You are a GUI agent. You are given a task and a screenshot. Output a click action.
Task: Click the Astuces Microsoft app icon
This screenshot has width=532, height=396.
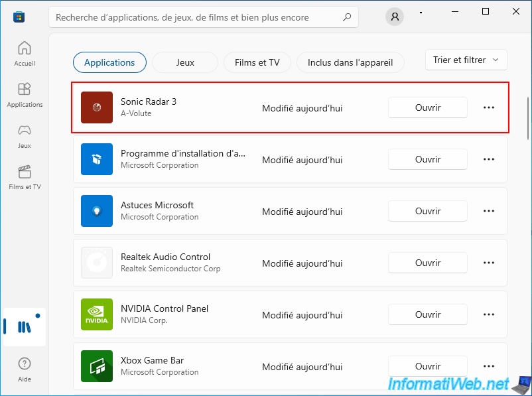97,211
